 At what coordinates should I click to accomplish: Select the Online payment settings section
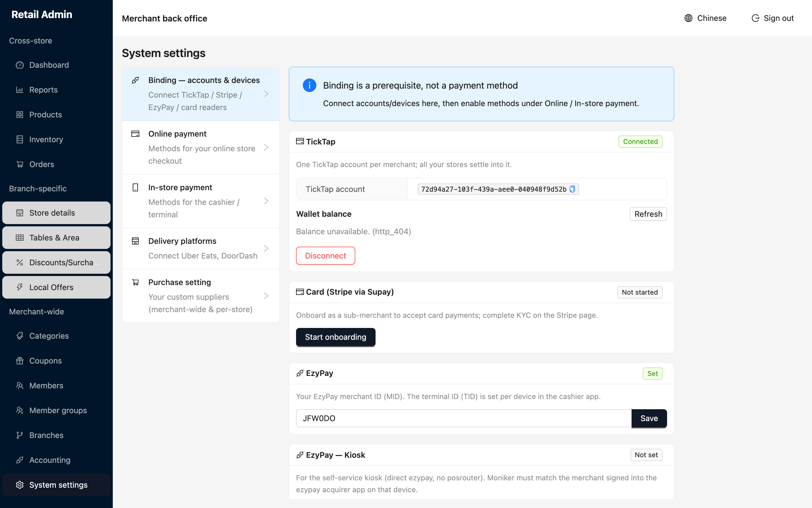[201, 148]
